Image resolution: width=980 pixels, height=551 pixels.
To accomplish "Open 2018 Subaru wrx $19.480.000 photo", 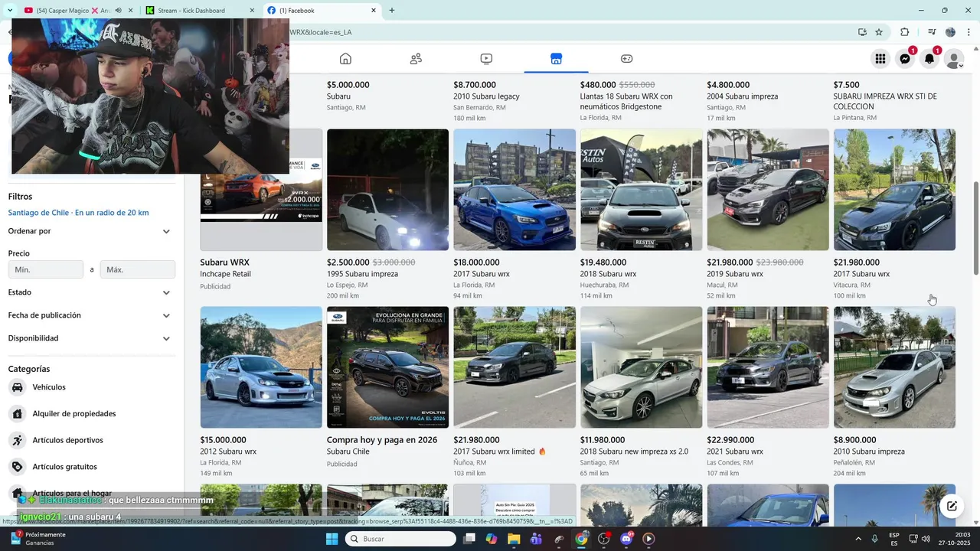I will tap(641, 190).
